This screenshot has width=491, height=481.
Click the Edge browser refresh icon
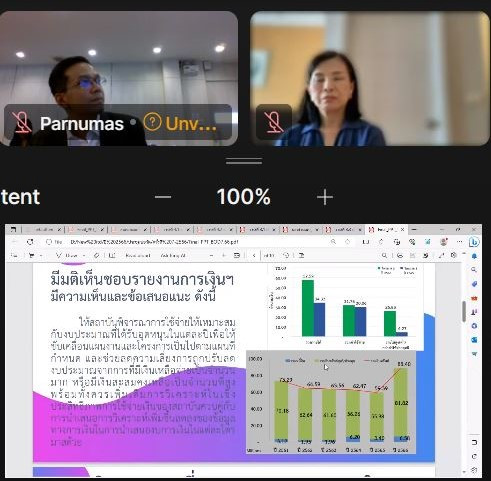point(30,242)
